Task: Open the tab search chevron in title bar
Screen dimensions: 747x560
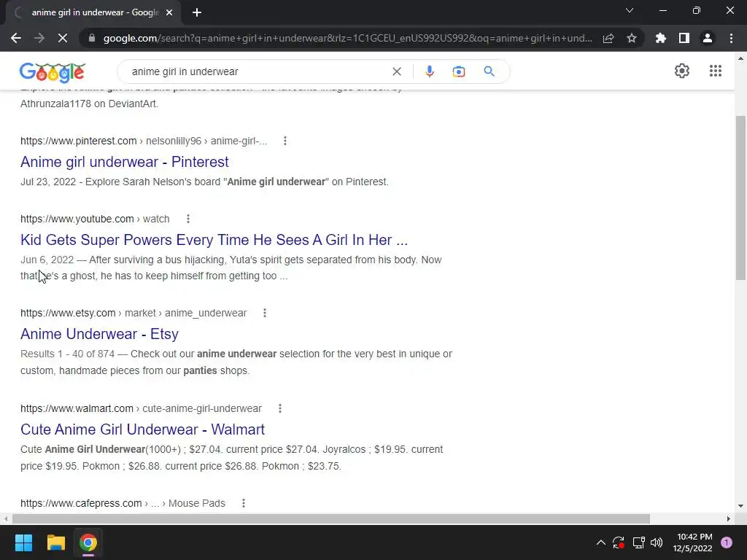Action: coord(630,10)
